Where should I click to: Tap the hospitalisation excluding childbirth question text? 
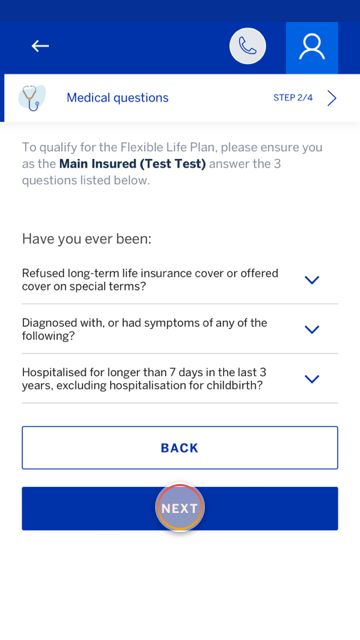click(x=144, y=379)
